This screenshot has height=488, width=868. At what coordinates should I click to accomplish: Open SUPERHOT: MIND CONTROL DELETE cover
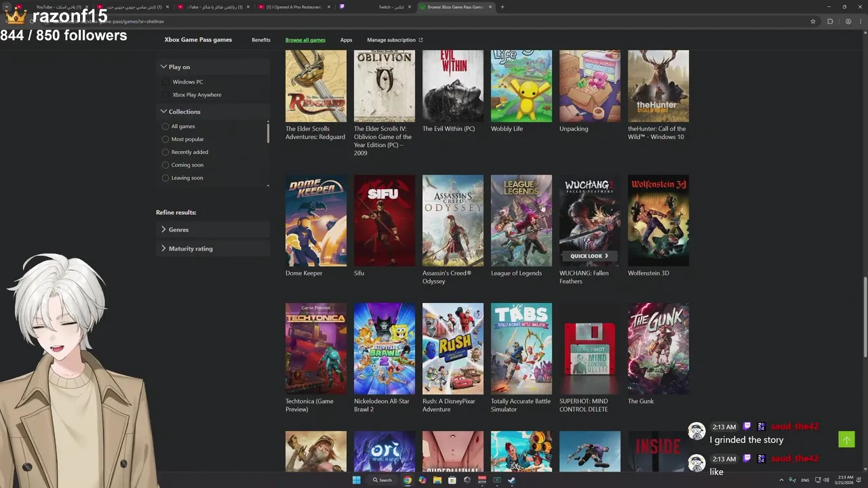590,349
